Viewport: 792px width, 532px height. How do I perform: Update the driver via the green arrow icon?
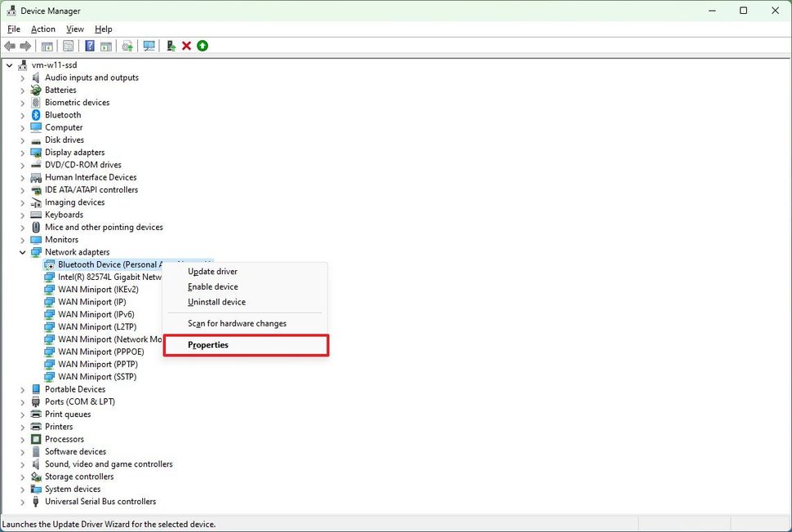coord(202,46)
